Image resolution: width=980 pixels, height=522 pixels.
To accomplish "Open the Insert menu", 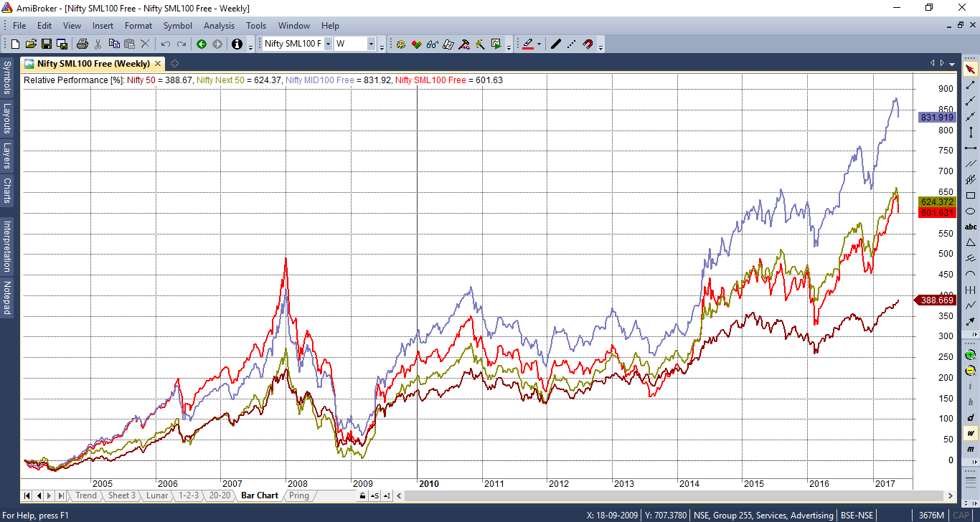I will tap(103, 25).
